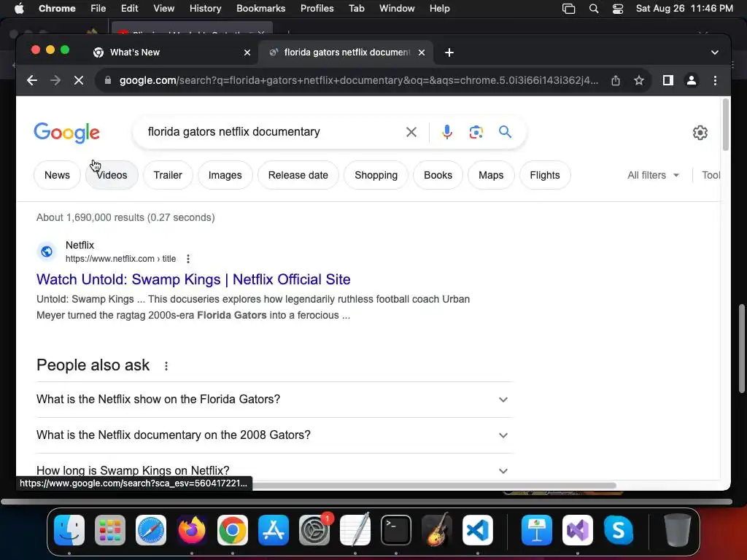
Task: Go to the Google homepage logo
Action: coord(66,133)
